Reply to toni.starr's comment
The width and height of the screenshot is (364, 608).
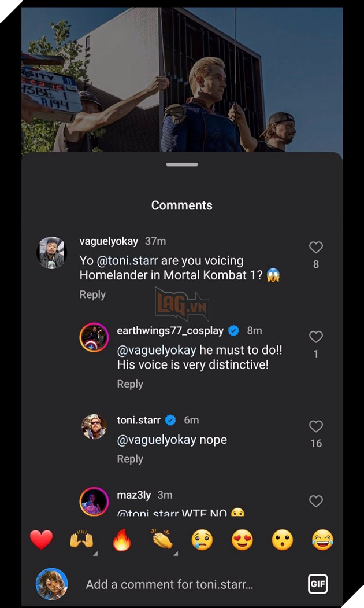130,459
